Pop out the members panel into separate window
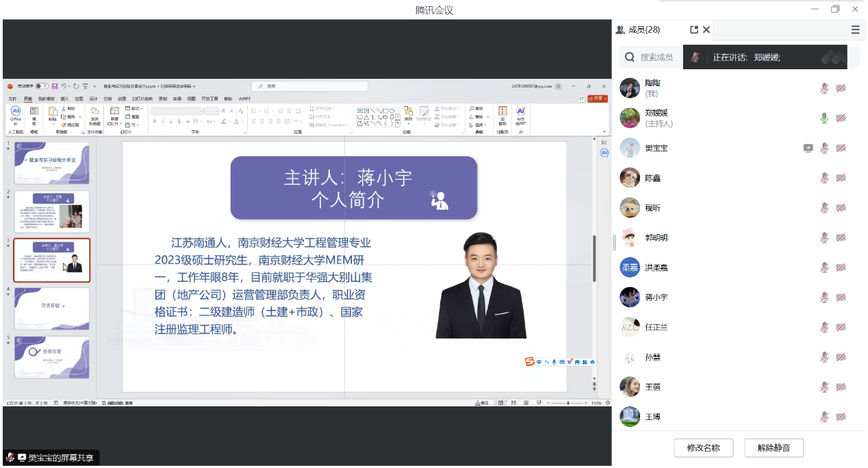The image size is (868, 468). [x=694, y=29]
